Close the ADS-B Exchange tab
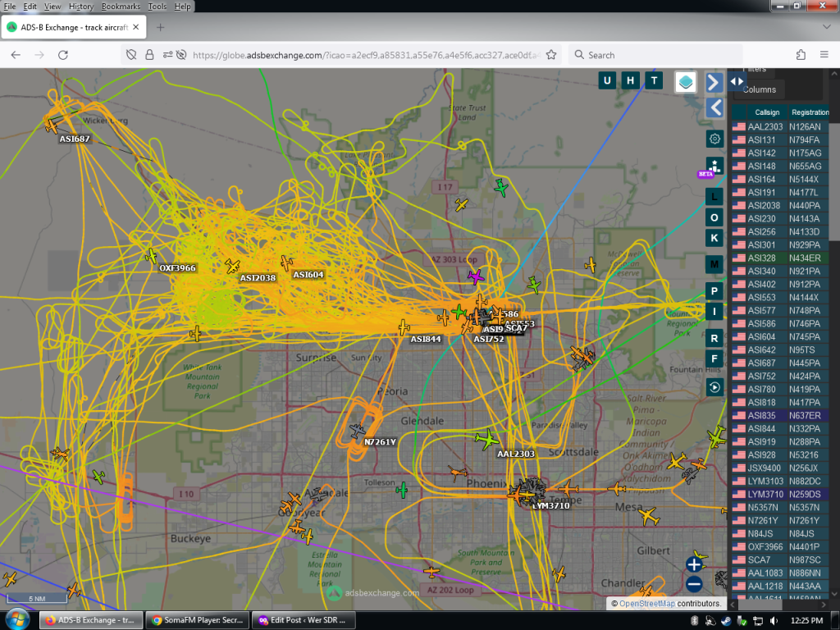840x630 pixels. coord(136,27)
